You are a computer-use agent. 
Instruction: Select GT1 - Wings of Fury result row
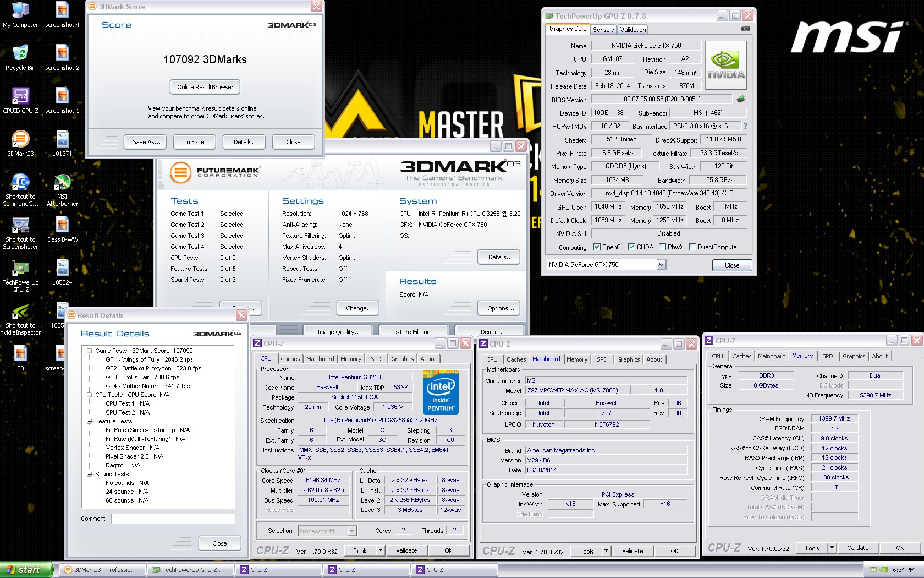[150, 359]
